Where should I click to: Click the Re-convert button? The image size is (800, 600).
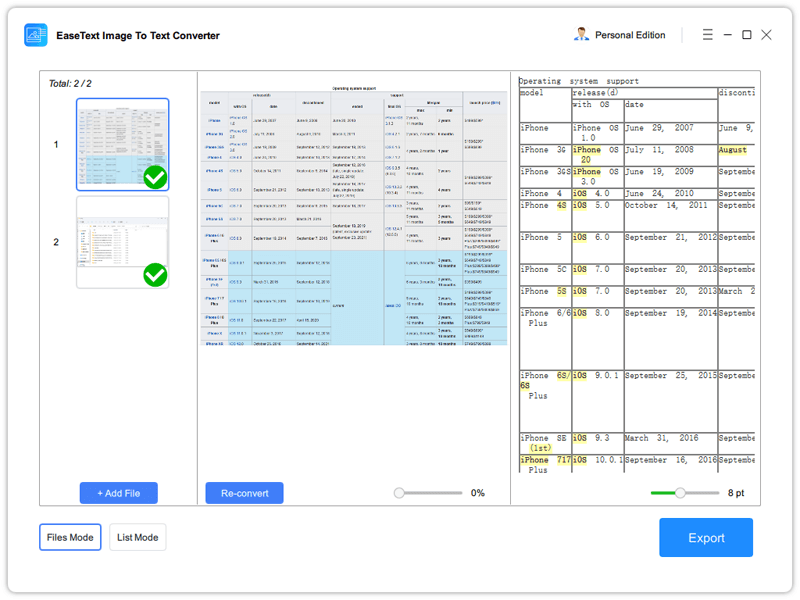click(x=244, y=493)
